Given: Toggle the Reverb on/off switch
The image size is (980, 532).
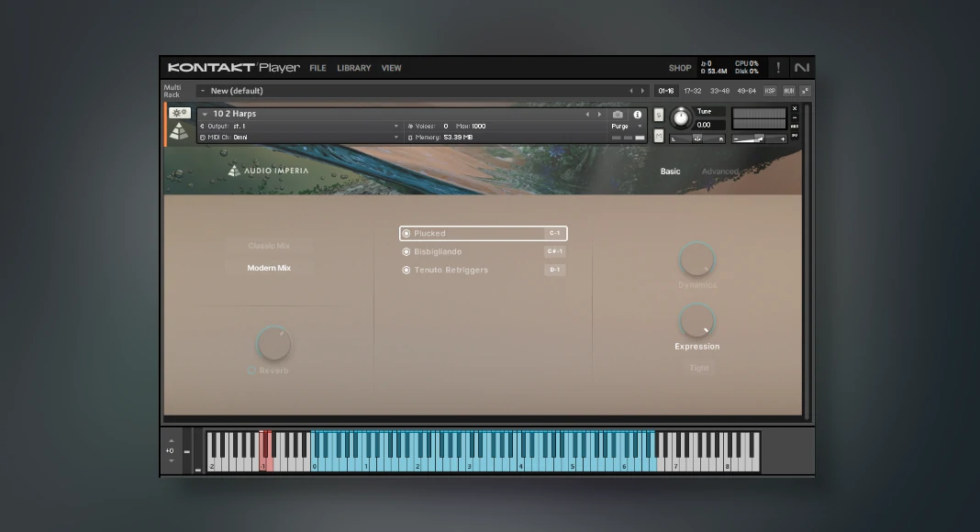Looking at the screenshot, I should tap(251, 371).
